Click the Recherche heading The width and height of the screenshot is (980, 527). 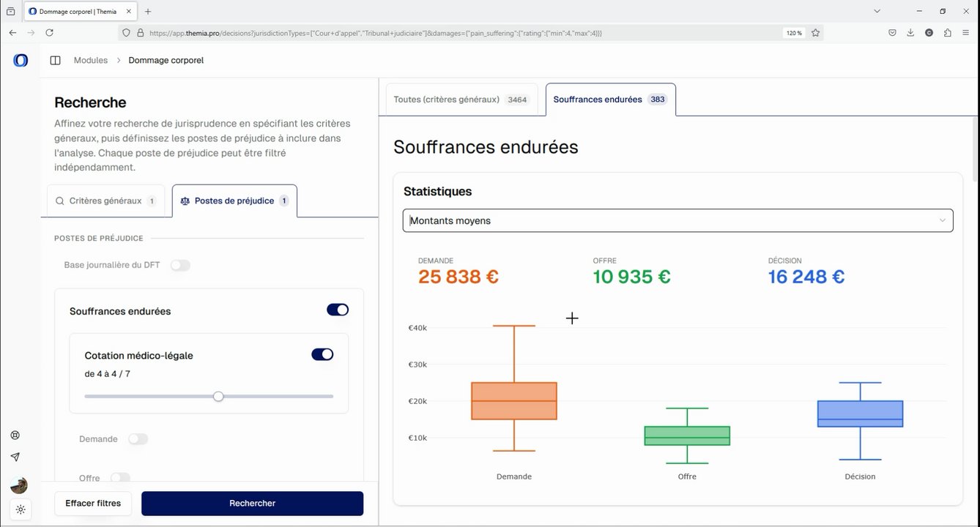pos(90,102)
